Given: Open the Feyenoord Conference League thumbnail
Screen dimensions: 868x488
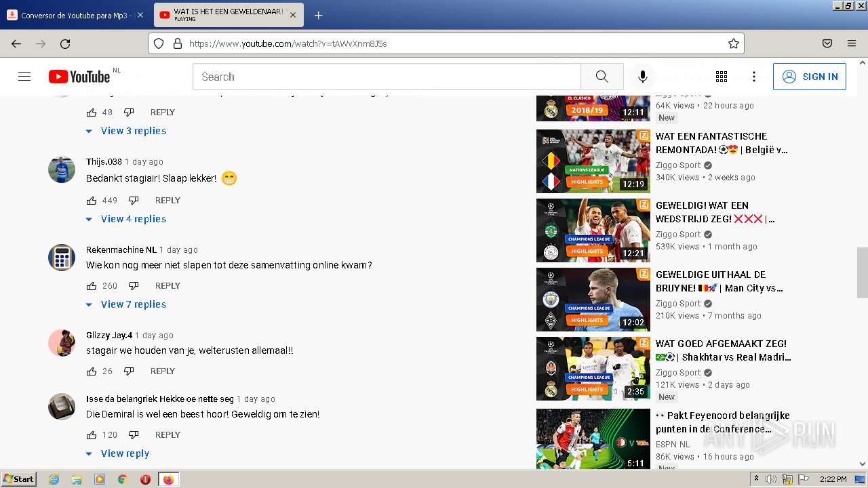Looking at the screenshot, I should (x=593, y=439).
